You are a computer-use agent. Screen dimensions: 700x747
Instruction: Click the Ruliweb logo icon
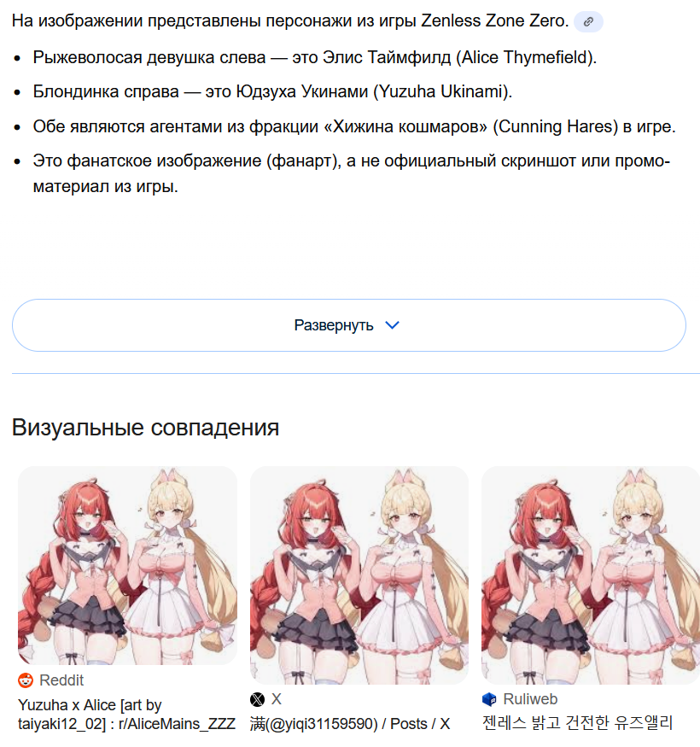click(x=489, y=699)
